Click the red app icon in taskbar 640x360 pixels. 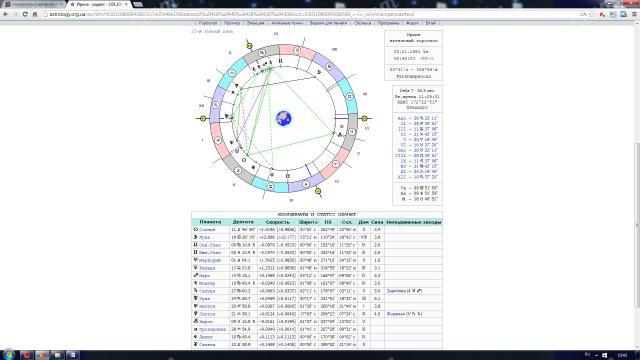pyautogui.click(x=26, y=355)
